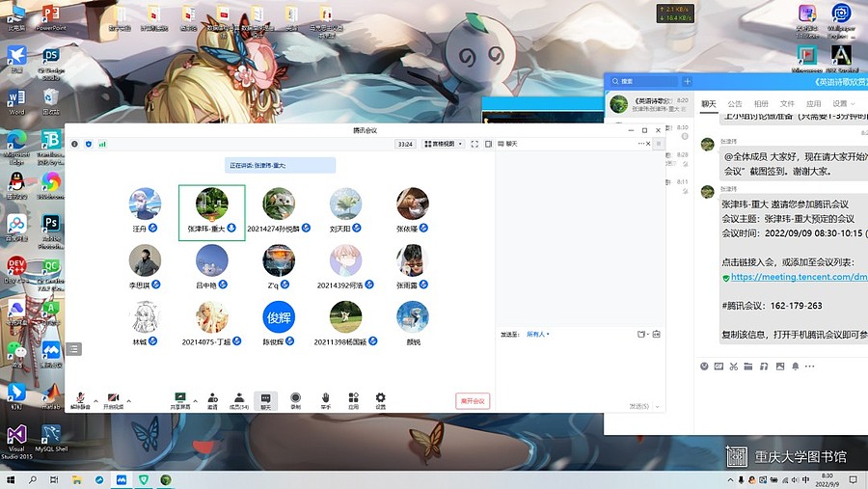The width and height of the screenshot is (868, 489).
Task: Start screen sharing in Tencent Meeting
Action: 180,400
